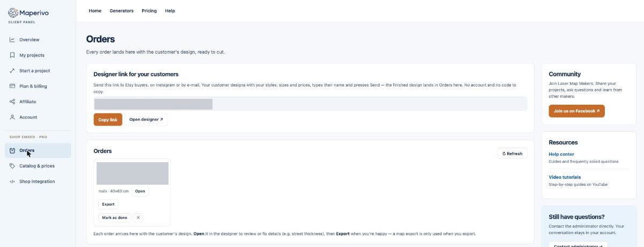The height and width of the screenshot is (247, 644).
Task: Click the Copy link button
Action: tap(108, 120)
